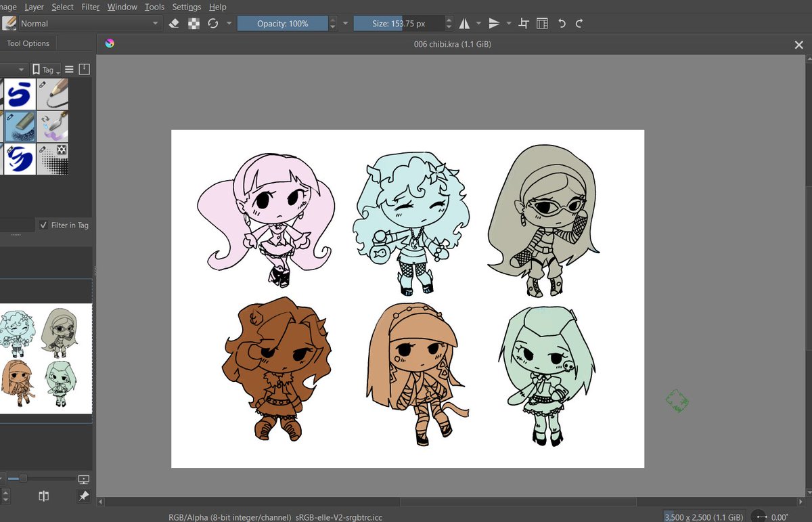Open the Help menu
Viewport: 812px width, 522px height.
218,7
